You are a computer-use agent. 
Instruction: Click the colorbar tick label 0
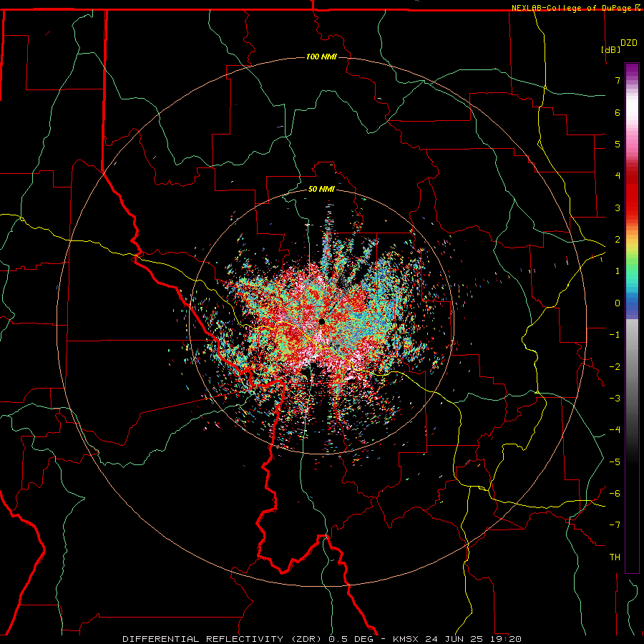pyautogui.click(x=618, y=303)
